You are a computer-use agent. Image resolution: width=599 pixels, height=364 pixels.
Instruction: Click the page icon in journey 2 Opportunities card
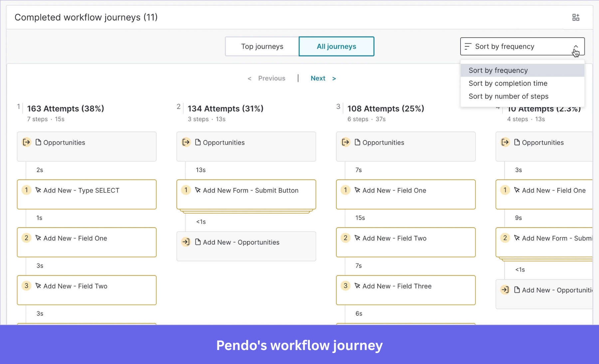click(x=198, y=142)
